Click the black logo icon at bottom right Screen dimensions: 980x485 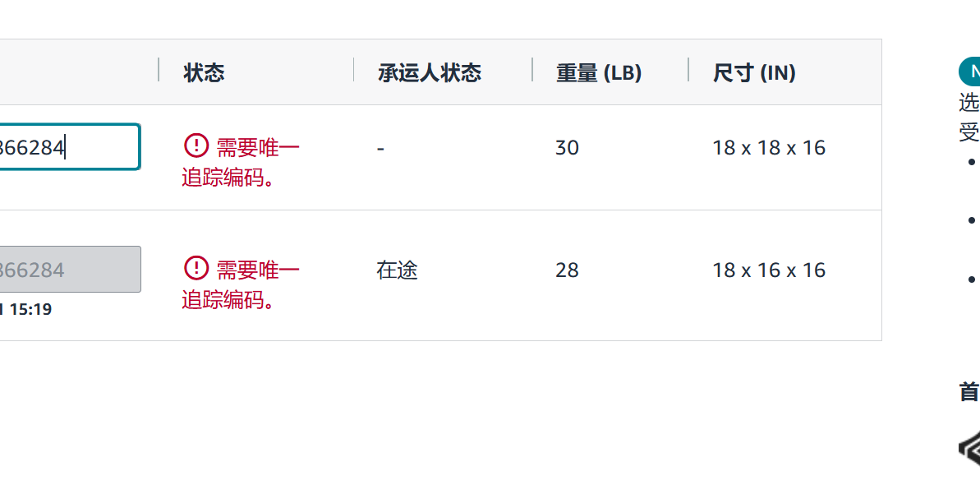point(969,448)
